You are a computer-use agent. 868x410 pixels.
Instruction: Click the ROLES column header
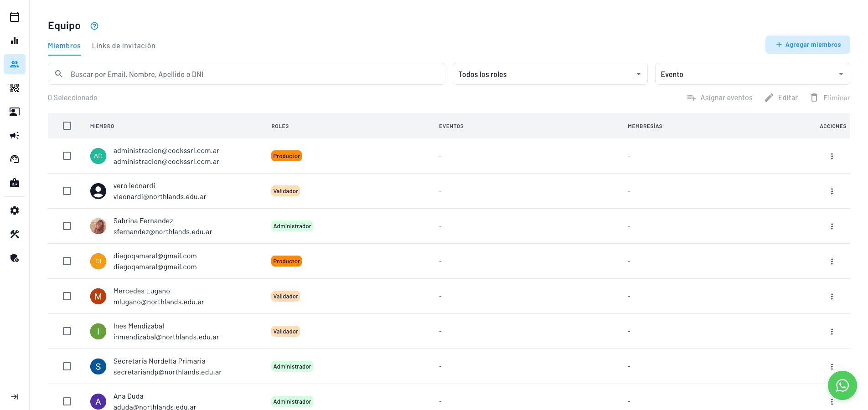(x=280, y=126)
